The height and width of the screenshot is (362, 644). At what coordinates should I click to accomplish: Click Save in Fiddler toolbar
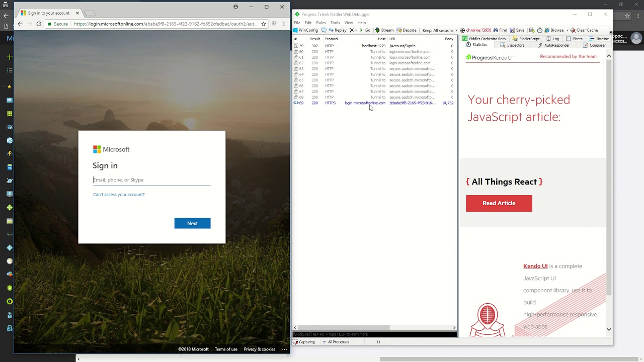pyautogui.click(x=517, y=30)
